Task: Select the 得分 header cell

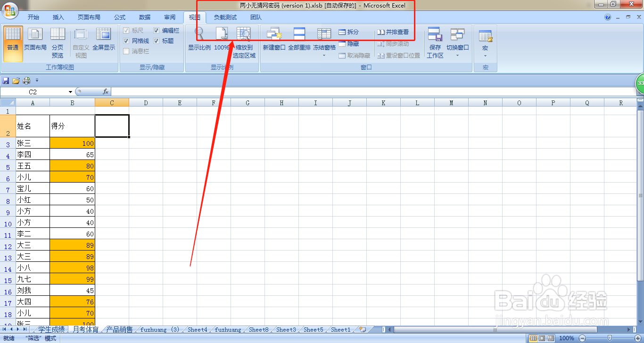Action: point(72,126)
